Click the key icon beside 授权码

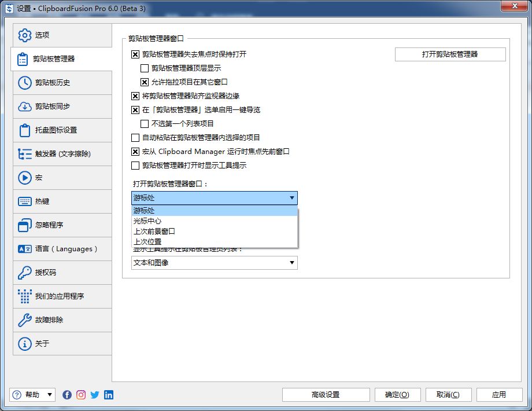point(25,273)
